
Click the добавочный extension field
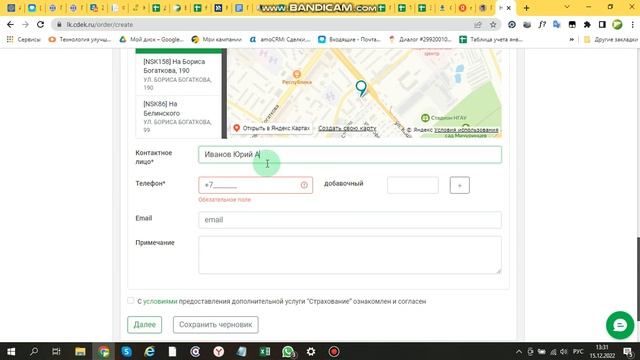click(x=413, y=185)
